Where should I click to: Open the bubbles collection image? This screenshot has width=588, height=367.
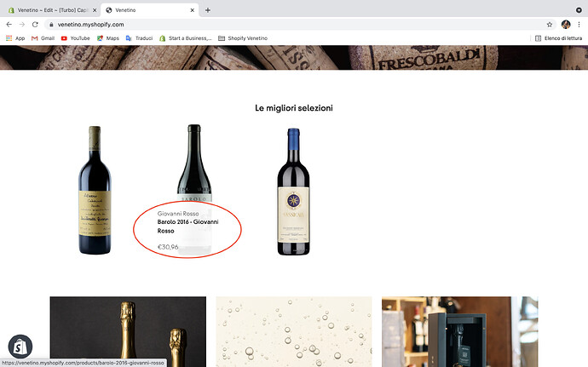(x=294, y=332)
